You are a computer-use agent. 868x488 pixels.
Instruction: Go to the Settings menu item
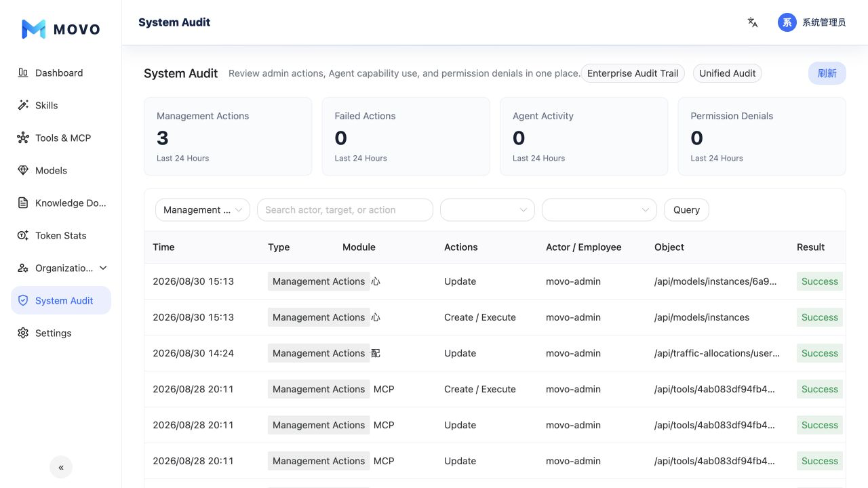pos(61,333)
